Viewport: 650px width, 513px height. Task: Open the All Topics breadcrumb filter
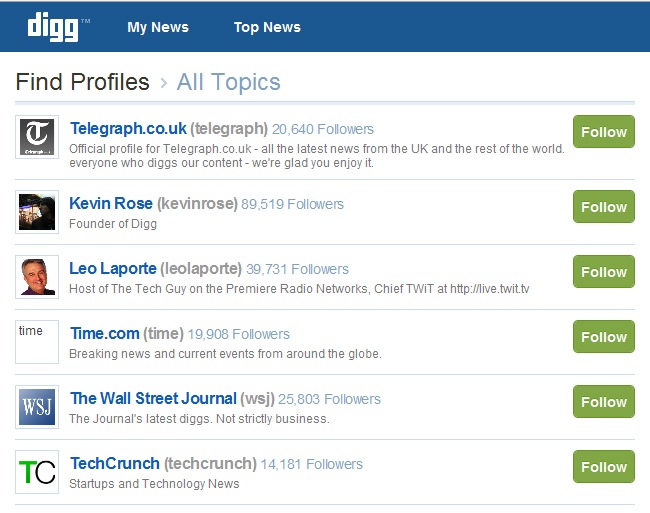(228, 82)
